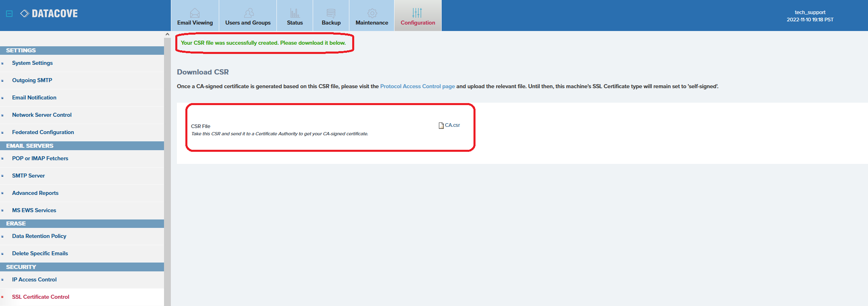Select Federated Configuration in sidebar
This screenshot has width=868, height=306.
tap(43, 132)
